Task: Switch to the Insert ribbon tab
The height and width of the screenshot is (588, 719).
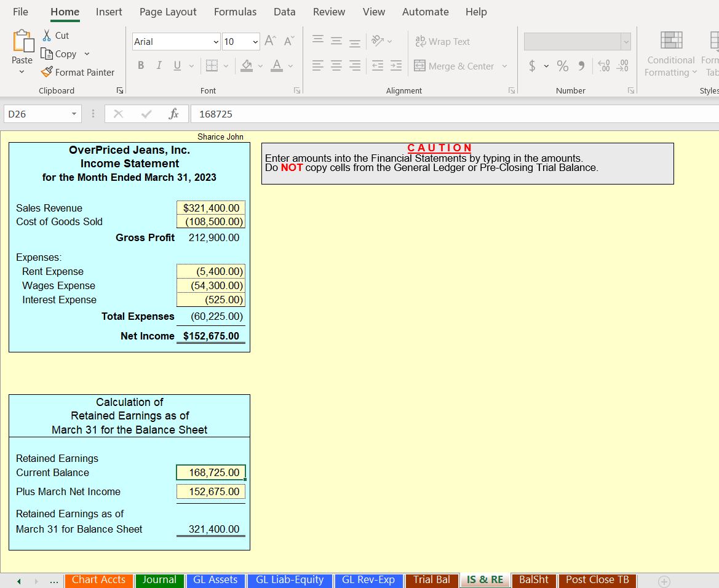Action: (109, 12)
